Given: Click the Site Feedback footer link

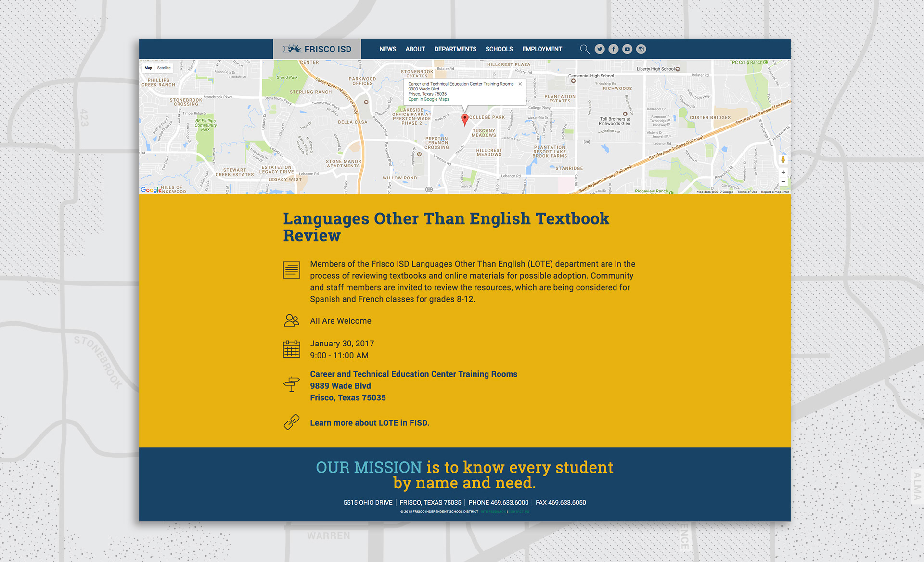Looking at the screenshot, I should [493, 511].
